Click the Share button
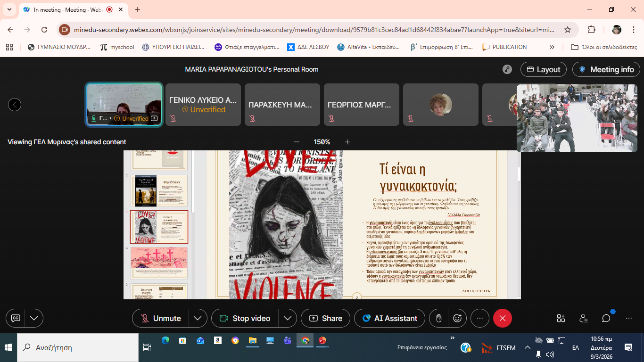This screenshot has width=644, height=362. [325, 318]
